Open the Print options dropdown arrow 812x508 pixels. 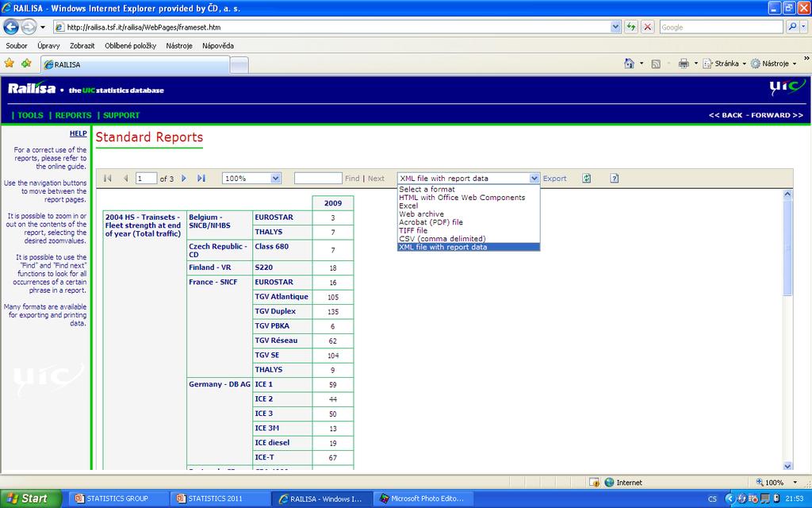[695, 63]
